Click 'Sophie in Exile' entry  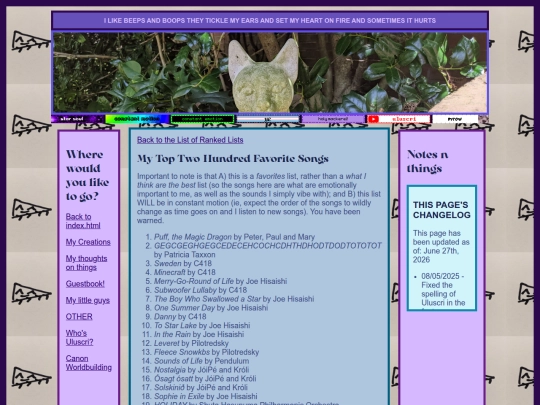click(206, 396)
